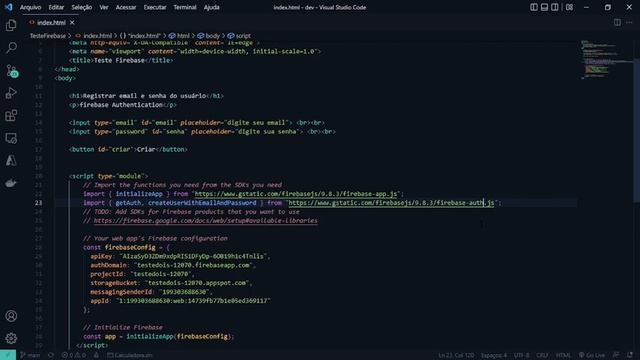Open the editor More Actions ellipsis
Viewport: 640px width, 360px height.
click(x=629, y=22)
